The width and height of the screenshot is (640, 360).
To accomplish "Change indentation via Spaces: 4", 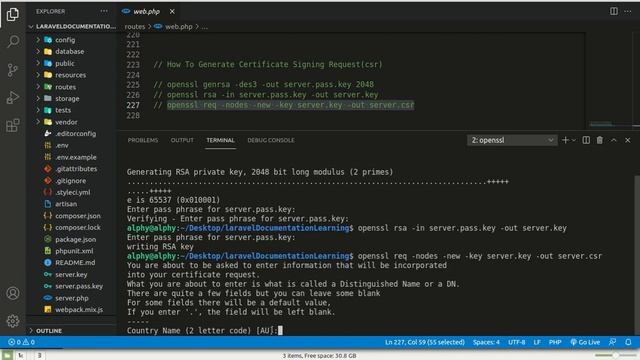I will click(486, 342).
